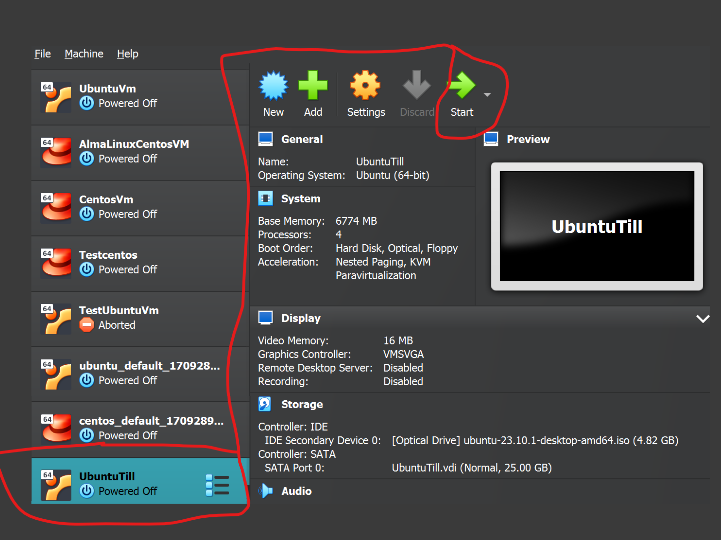Click the Powered Off icon of UbuntuVm
This screenshot has width=721, height=540.
[x=86, y=103]
